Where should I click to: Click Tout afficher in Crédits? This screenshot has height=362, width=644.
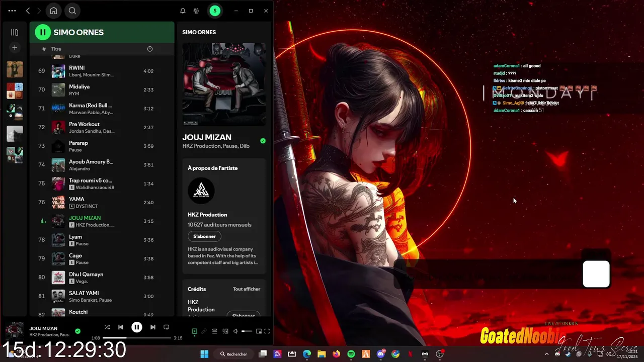click(x=247, y=289)
